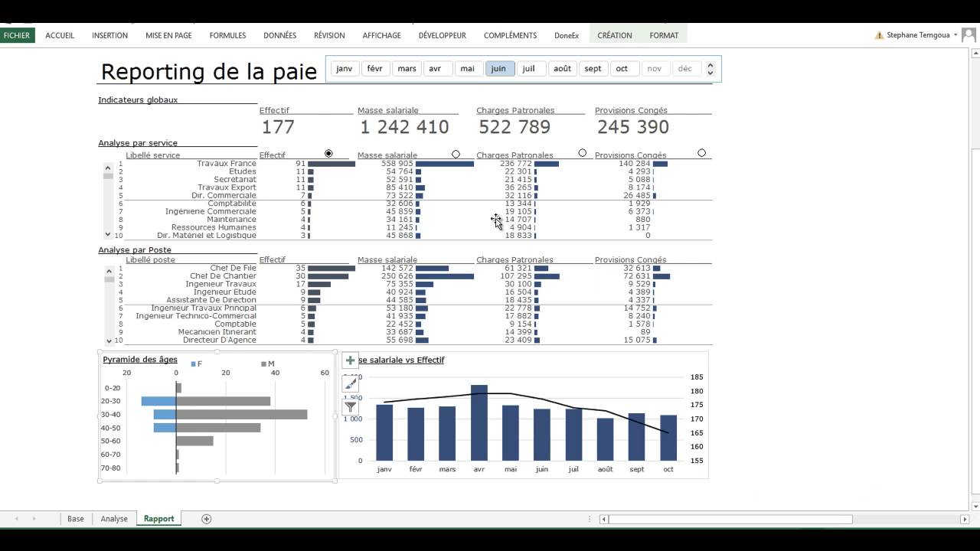This screenshot has width=980, height=551.
Task: Select avr in month slicer
Action: pos(438,68)
